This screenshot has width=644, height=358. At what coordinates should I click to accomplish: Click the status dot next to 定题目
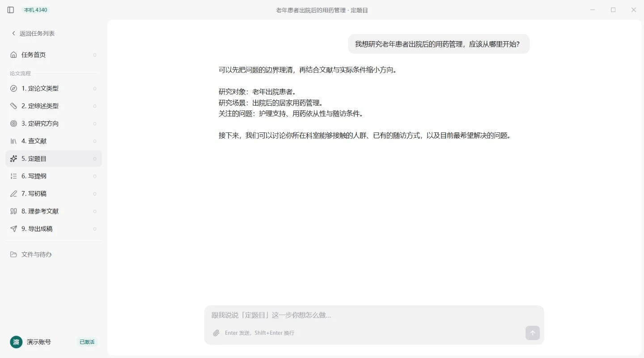(x=95, y=159)
